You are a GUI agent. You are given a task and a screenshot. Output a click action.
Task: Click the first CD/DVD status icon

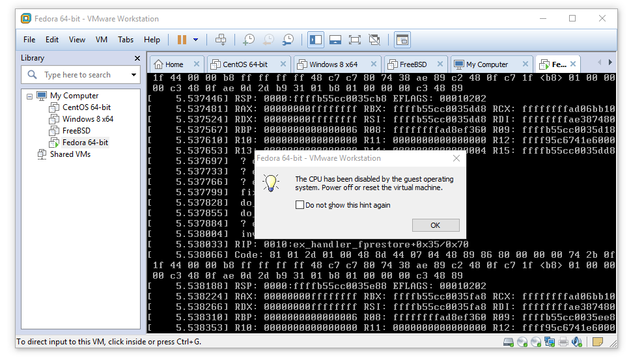click(x=522, y=342)
